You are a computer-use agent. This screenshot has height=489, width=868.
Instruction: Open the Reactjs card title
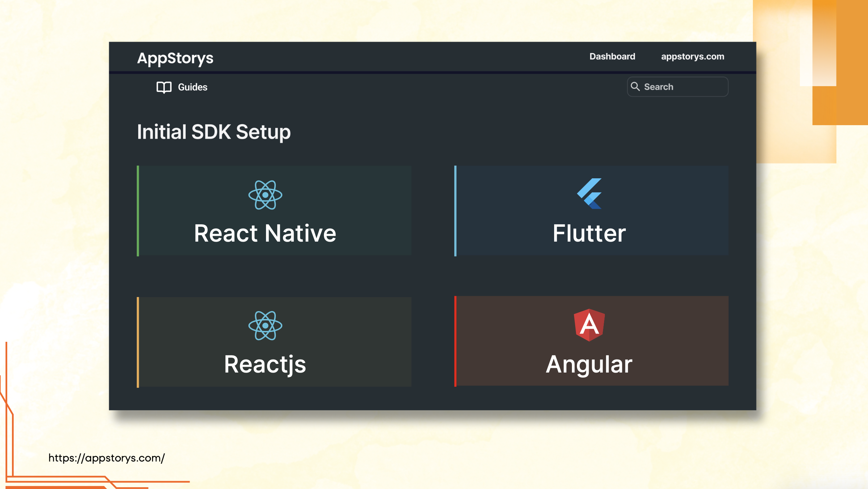point(265,365)
